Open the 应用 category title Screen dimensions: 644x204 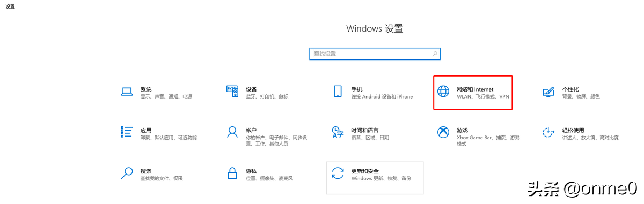(146, 130)
